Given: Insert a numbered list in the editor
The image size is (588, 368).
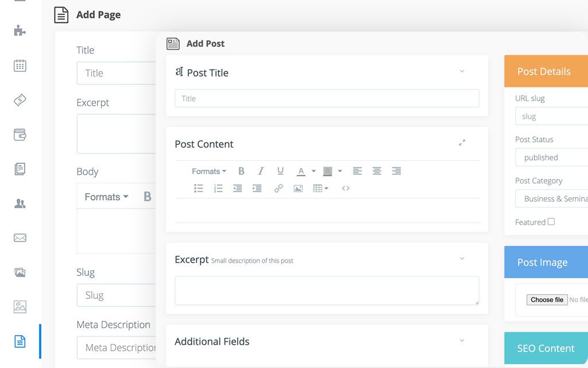Looking at the screenshot, I should click(218, 188).
